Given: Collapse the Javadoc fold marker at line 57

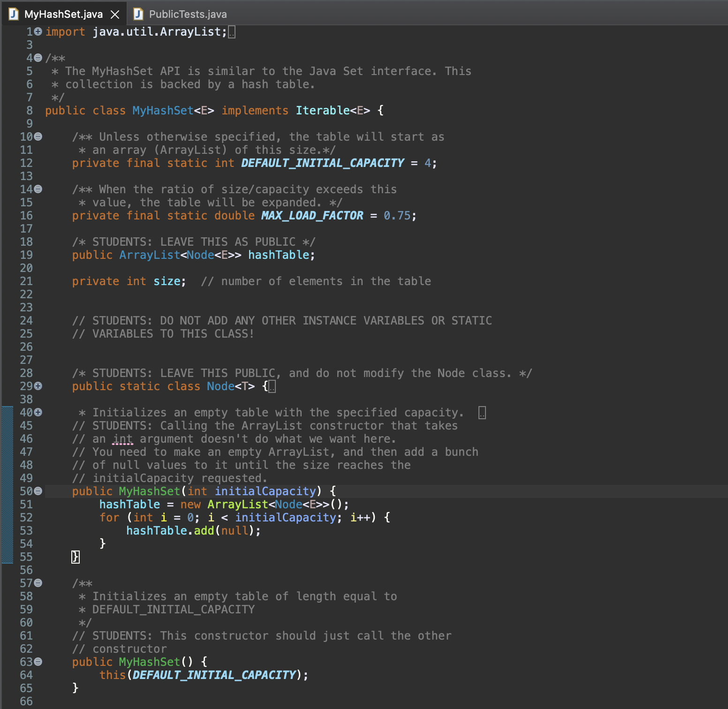Looking at the screenshot, I should 38,583.
